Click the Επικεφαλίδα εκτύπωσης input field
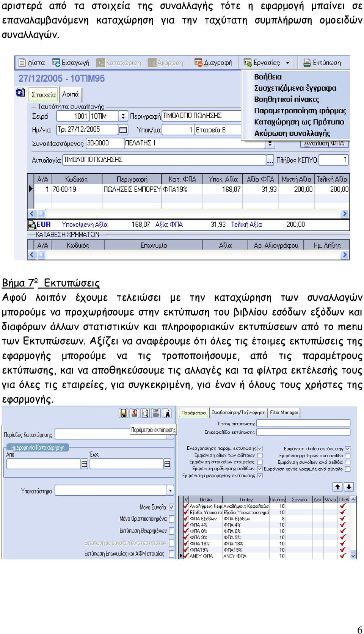This screenshot has width=364, height=634. (303, 432)
